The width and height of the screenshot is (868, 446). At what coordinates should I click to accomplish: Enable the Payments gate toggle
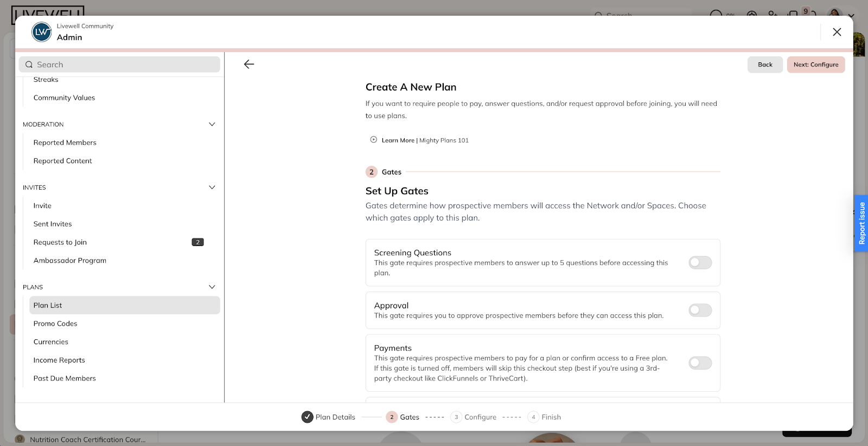coord(700,363)
